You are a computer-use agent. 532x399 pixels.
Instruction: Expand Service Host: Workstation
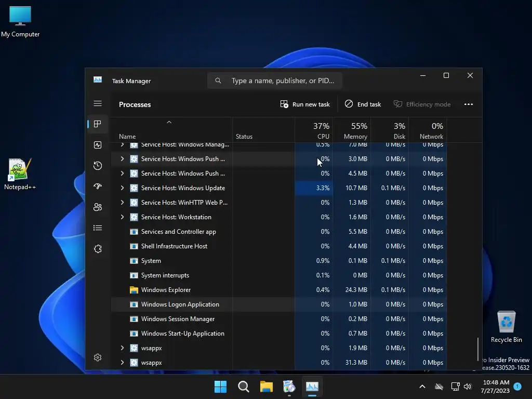pyautogui.click(x=122, y=217)
